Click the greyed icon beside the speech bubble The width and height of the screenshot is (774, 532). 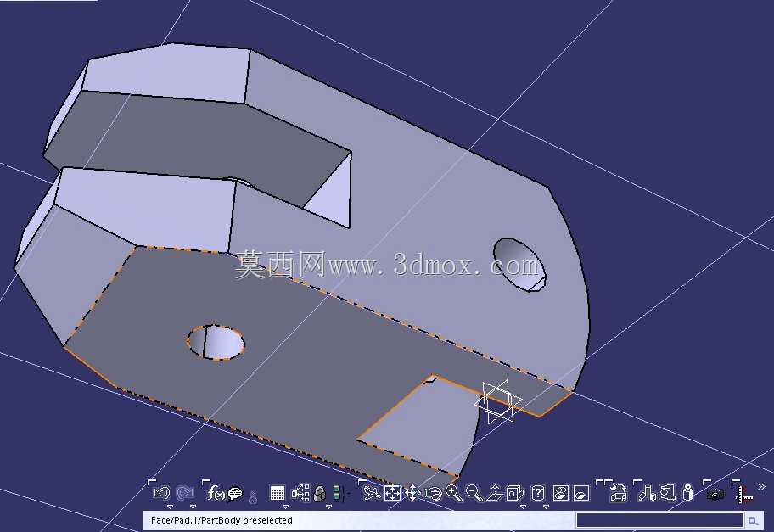pyautogui.click(x=253, y=496)
